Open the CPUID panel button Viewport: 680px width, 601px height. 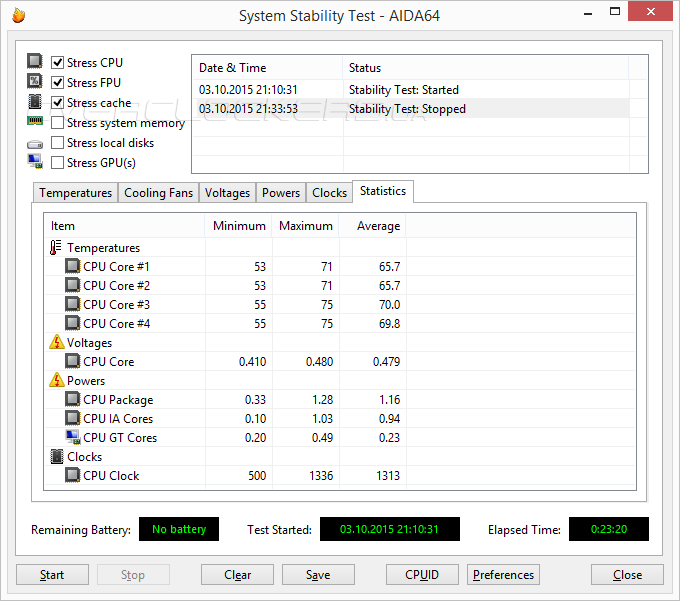pos(422,575)
